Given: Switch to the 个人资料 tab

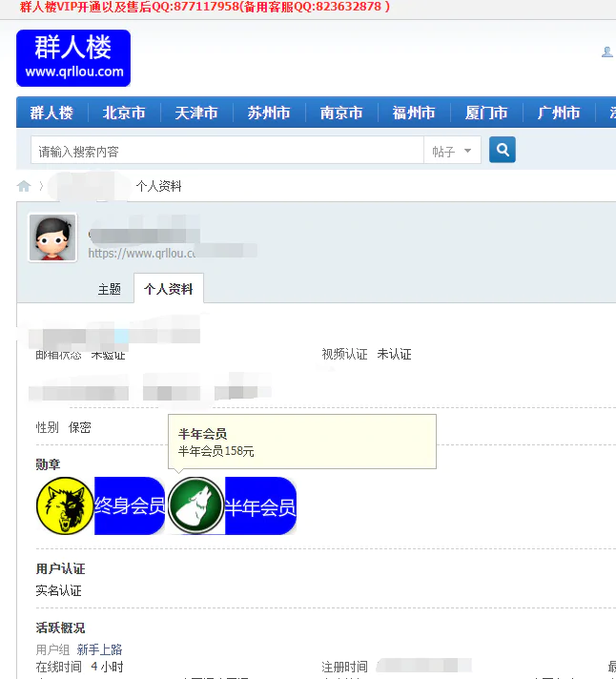Looking at the screenshot, I should [169, 289].
